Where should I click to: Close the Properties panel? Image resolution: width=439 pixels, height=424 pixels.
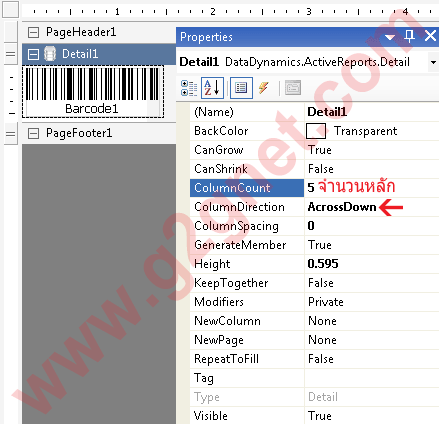coord(430,36)
